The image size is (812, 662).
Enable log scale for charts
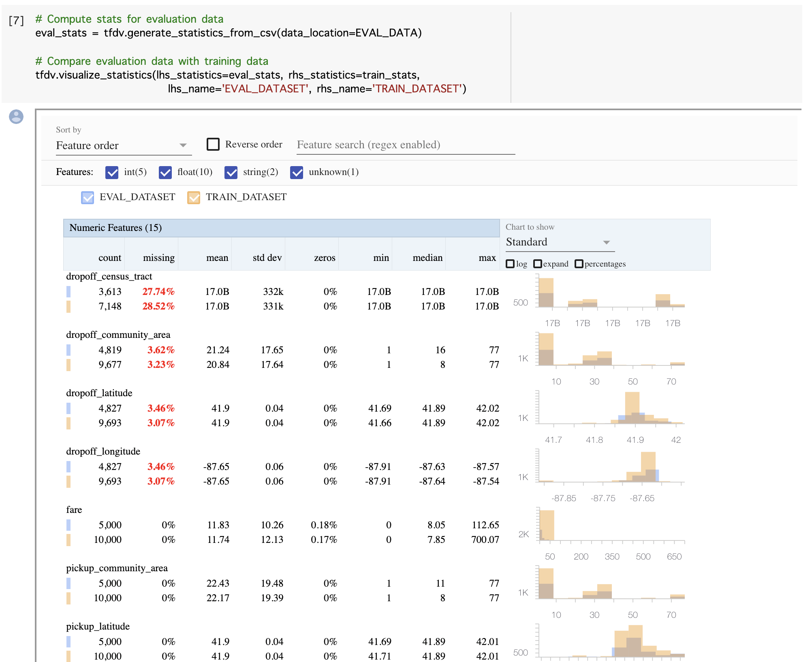tap(510, 264)
